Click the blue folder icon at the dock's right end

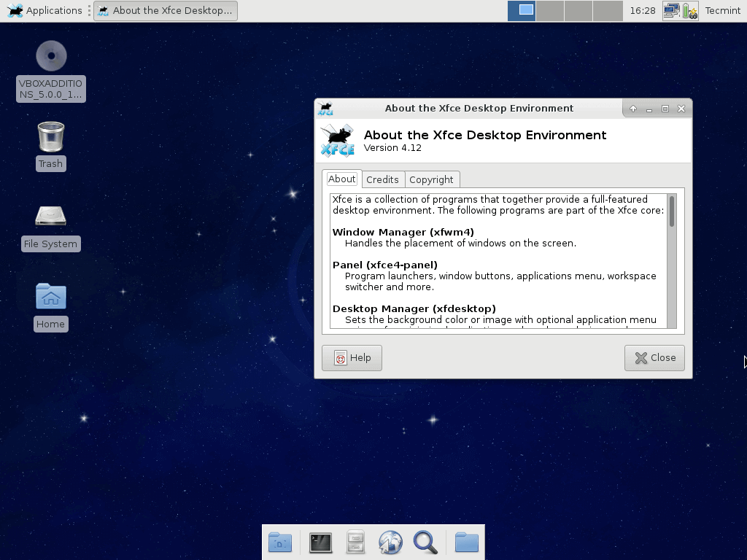(466, 542)
